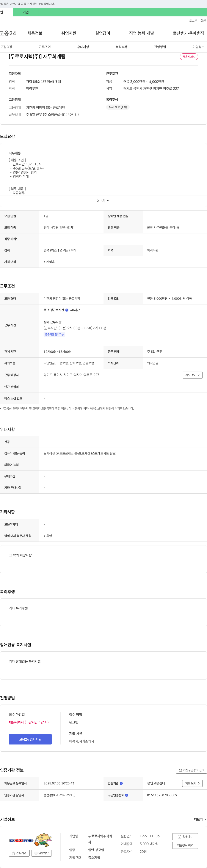Viewport: 207px width, 868px height.
Task: Jump to 기업정보 section tab
Action: coord(198,47)
